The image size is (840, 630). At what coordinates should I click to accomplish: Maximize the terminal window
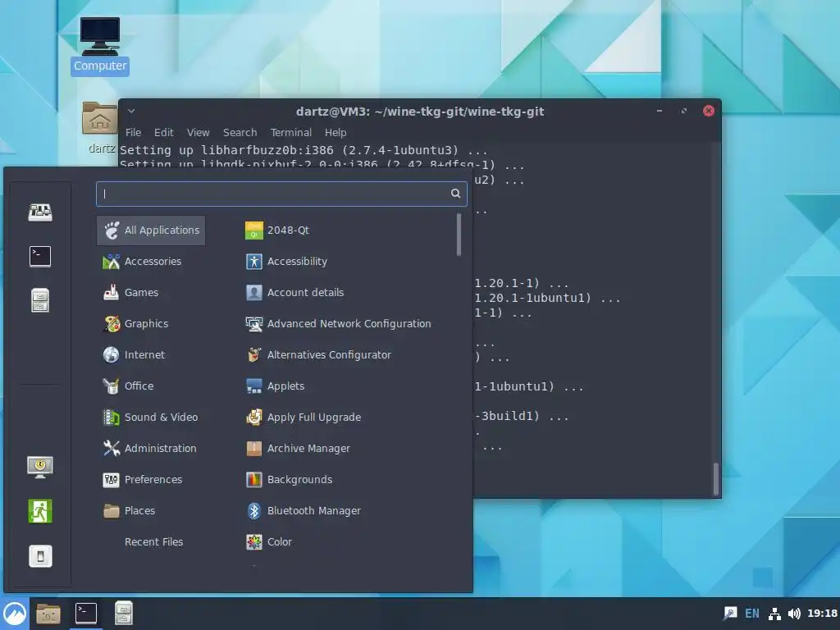(x=683, y=111)
